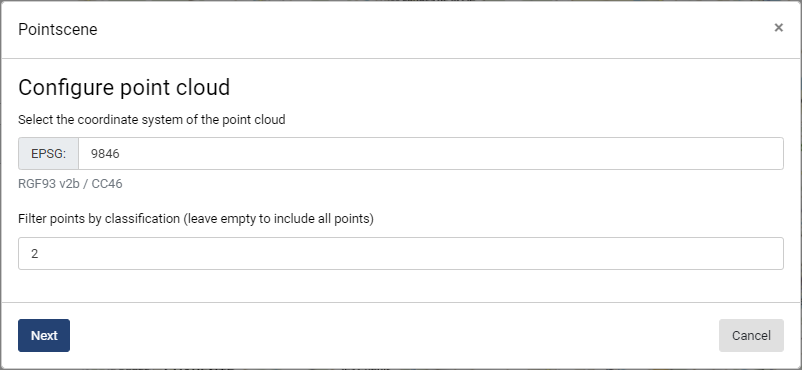Click the coordinate system instruction label
Screen dimensions: 802x370
(151, 120)
